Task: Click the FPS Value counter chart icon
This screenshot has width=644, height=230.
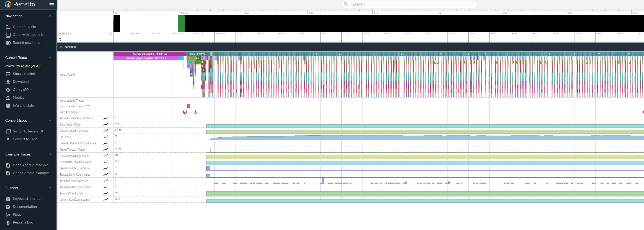Action: point(106,137)
